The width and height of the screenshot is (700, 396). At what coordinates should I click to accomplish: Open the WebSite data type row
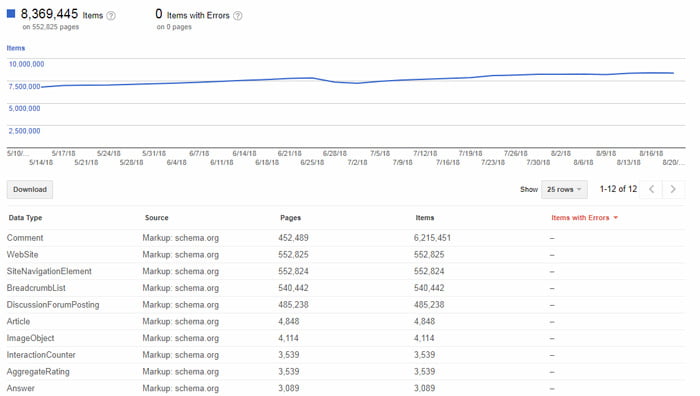point(22,254)
